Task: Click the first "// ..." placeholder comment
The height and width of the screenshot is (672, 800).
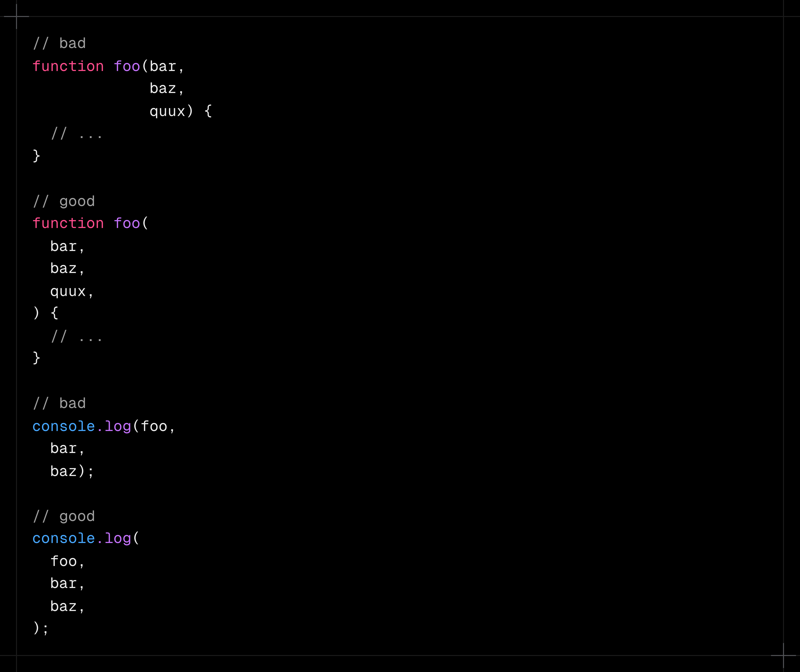Action: [76, 134]
